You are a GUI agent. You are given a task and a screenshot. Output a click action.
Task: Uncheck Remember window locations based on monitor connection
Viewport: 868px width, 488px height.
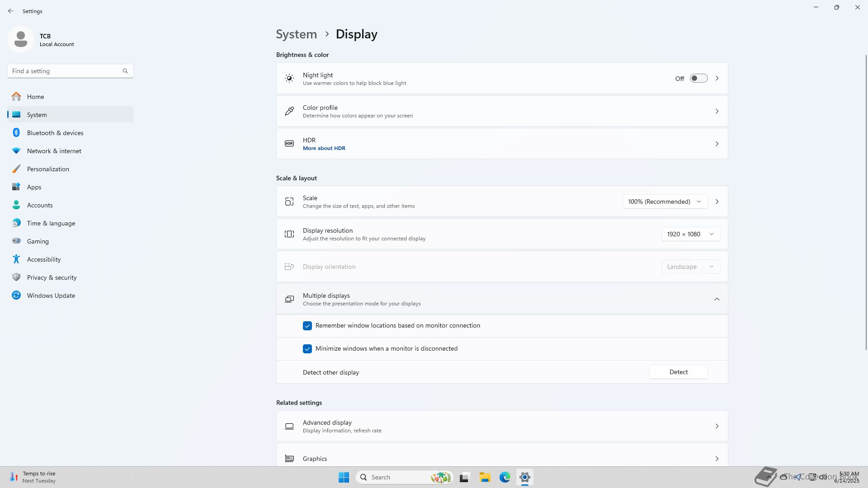pos(307,326)
